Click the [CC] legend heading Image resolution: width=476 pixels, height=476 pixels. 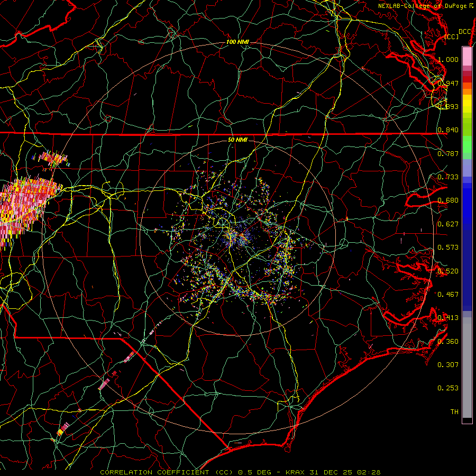[452, 36]
